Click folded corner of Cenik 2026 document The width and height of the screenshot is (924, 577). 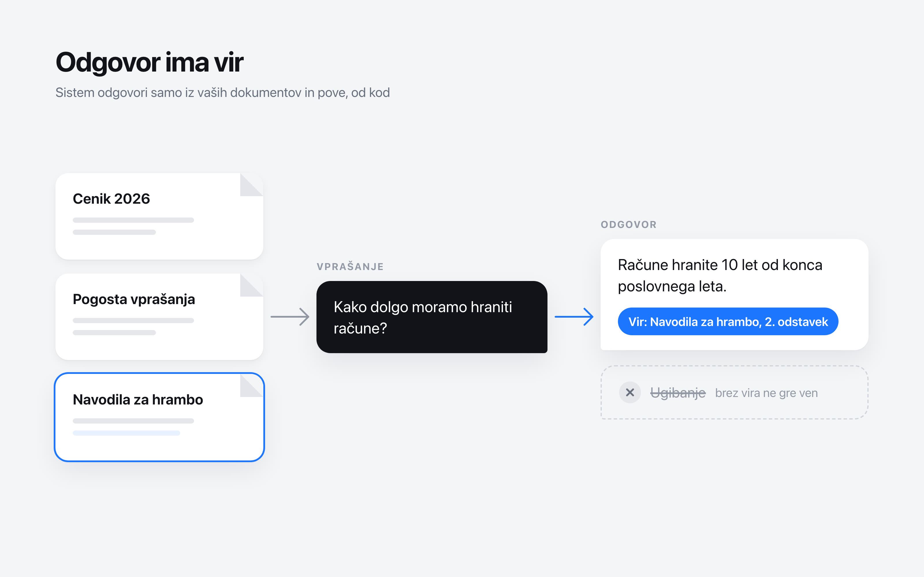(252, 185)
